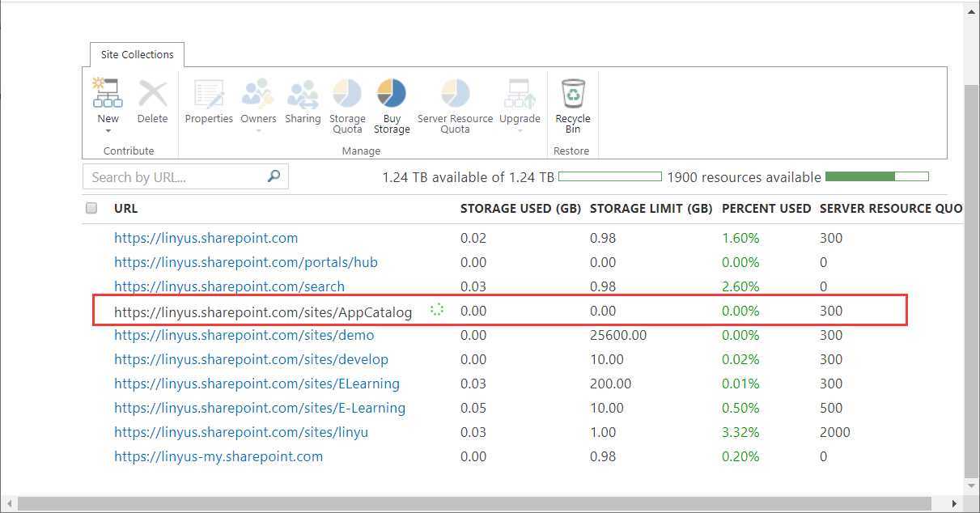Click the STORAGE LIMIT (GB) header
The image size is (980, 513).
tap(651, 208)
